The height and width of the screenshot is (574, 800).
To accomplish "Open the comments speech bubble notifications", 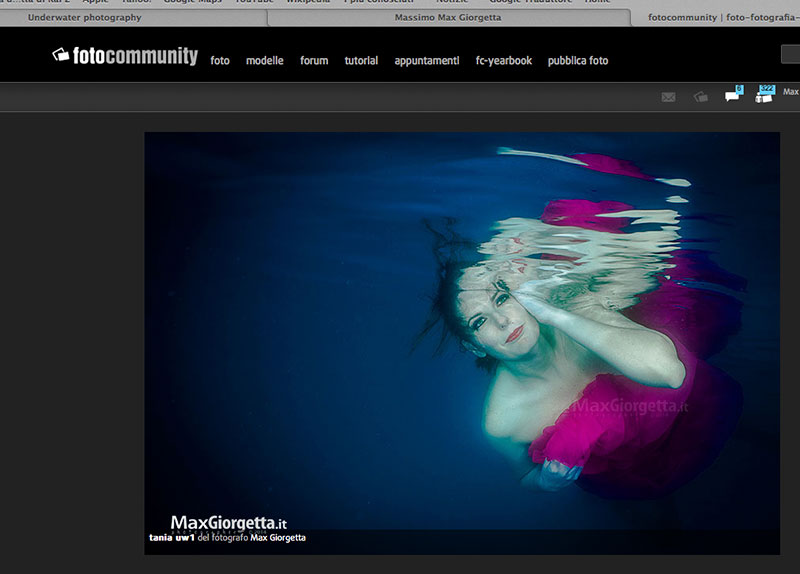I will (734, 94).
